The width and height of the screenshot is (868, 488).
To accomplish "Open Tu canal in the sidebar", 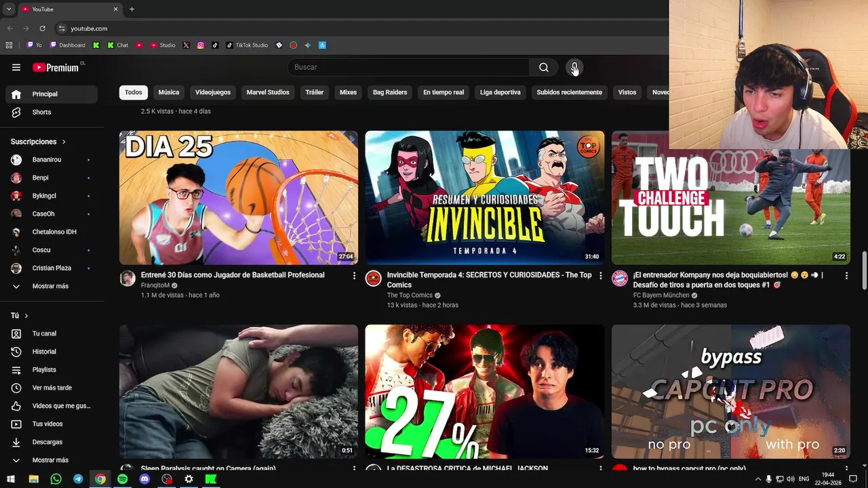I will click(x=52, y=333).
